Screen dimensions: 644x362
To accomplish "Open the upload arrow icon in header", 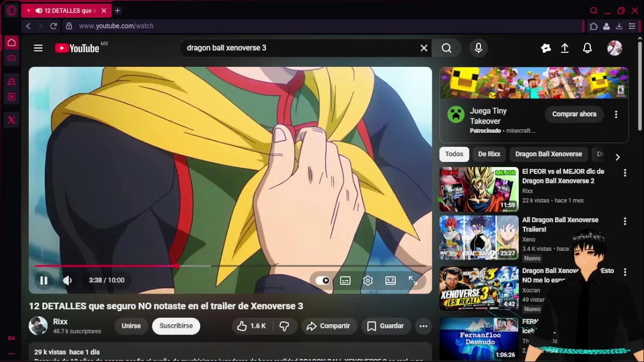I will pos(565,48).
